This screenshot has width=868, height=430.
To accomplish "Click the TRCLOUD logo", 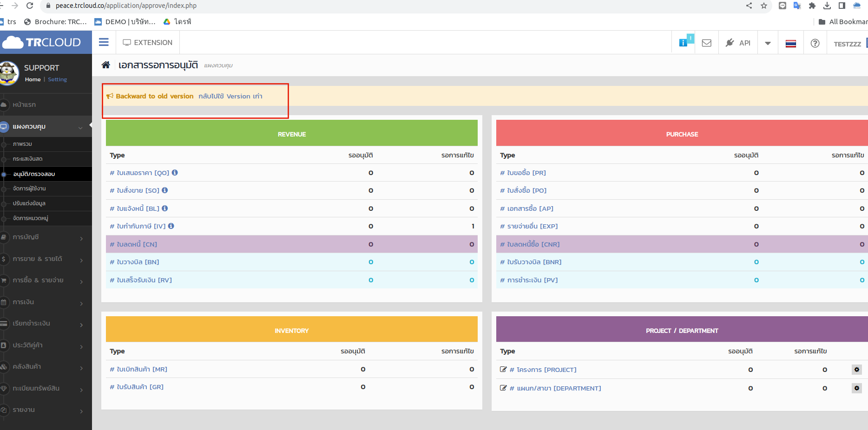I will click(42, 42).
